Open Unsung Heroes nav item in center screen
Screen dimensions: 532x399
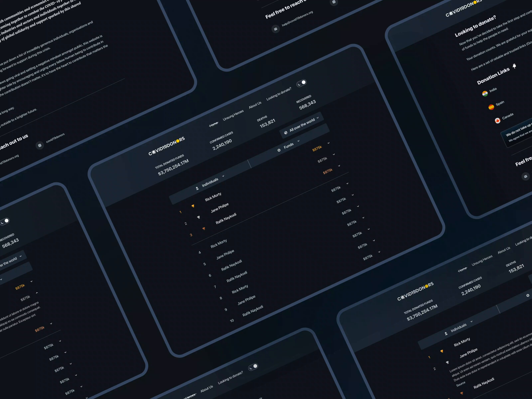(233, 115)
